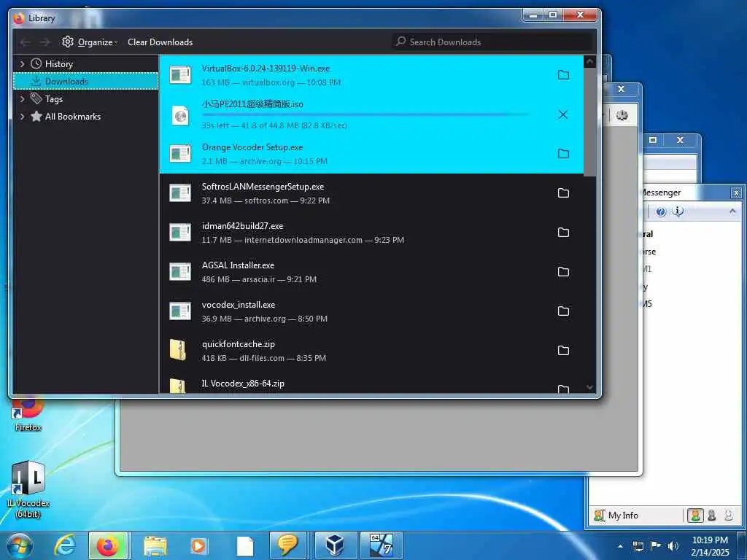Collapse the Messenger toolbar chevron
The image size is (747, 560).
732,211
